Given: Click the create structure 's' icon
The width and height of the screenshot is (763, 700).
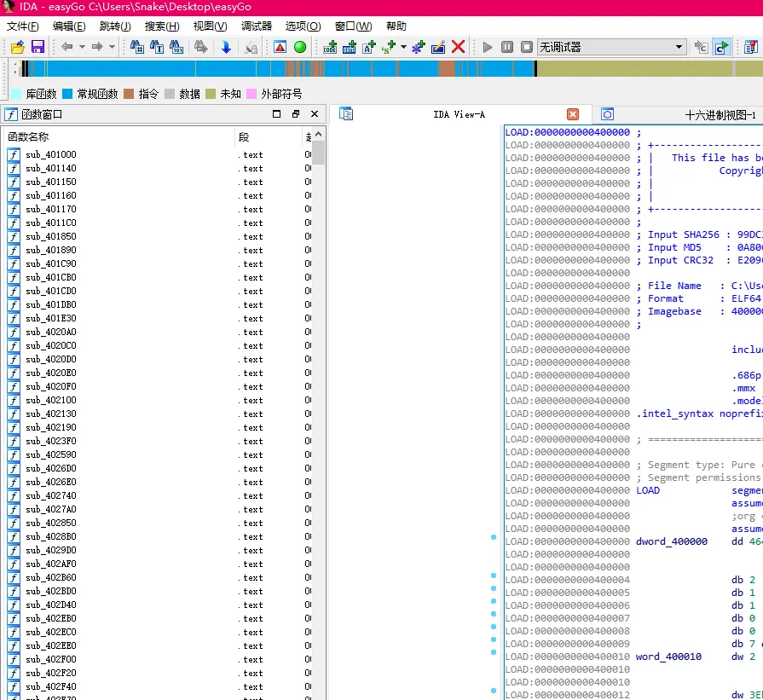Looking at the screenshot, I should pos(389,47).
